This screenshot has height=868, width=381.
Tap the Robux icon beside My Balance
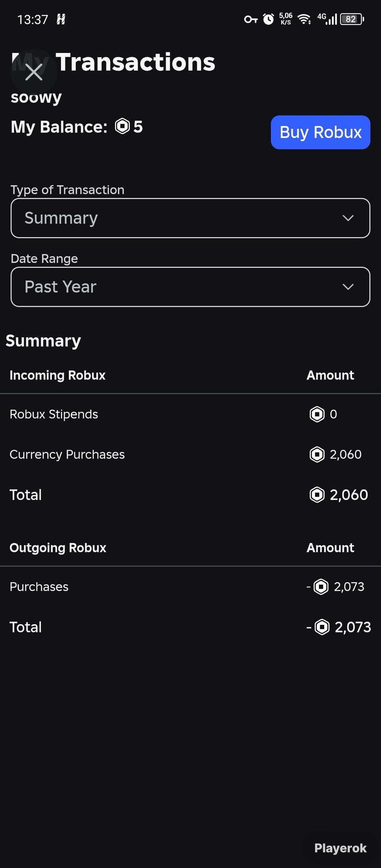click(122, 126)
